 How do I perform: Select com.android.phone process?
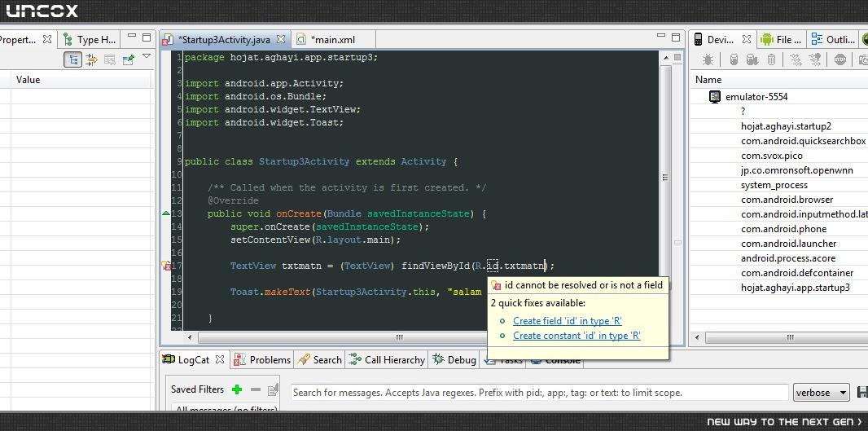pos(783,229)
